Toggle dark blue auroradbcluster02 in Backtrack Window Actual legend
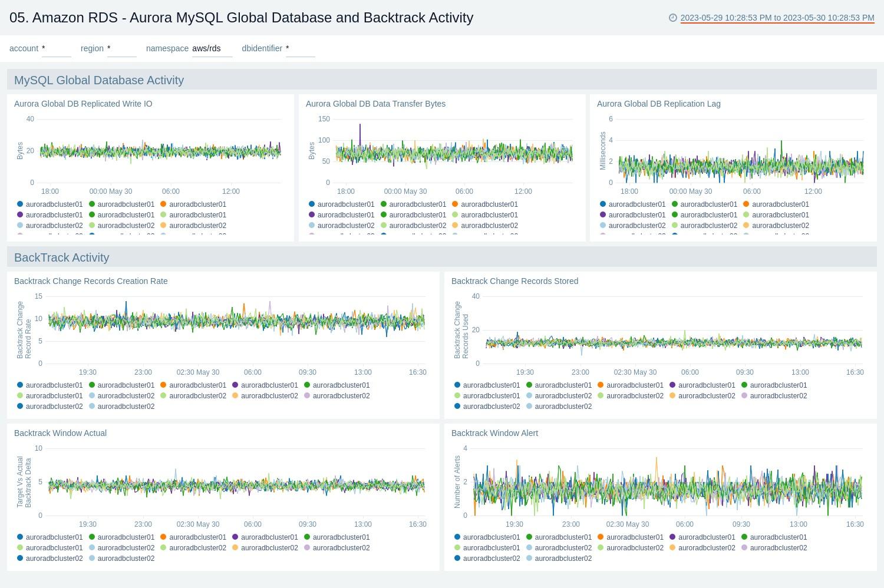The image size is (884, 588). (50, 559)
